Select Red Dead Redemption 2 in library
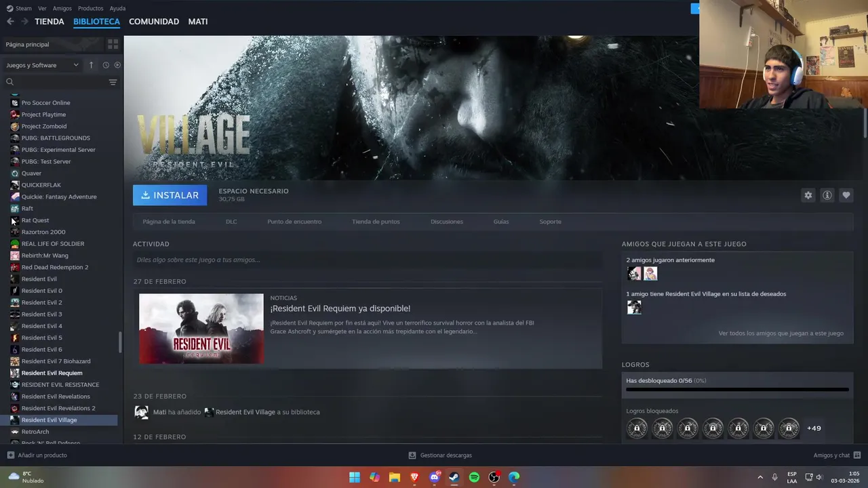 54,267
